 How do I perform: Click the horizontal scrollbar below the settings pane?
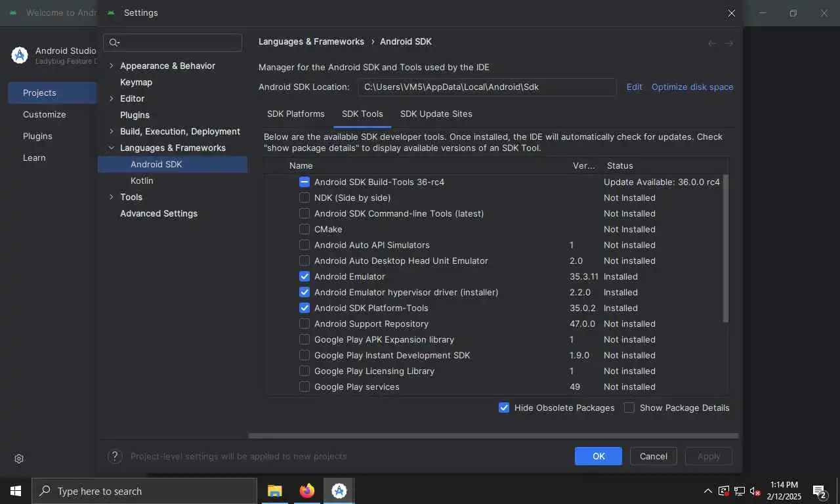(493, 436)
